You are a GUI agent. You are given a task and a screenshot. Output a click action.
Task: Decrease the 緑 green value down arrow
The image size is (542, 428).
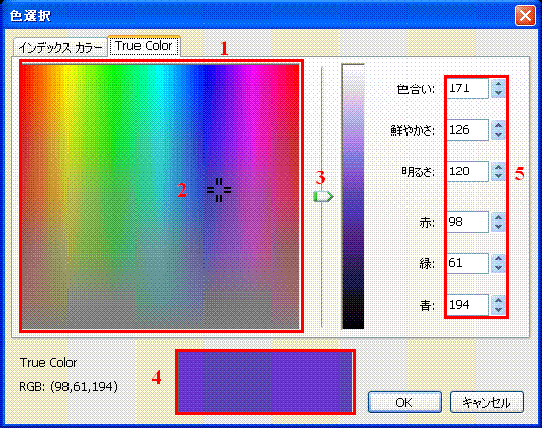[x=498, y=268]
